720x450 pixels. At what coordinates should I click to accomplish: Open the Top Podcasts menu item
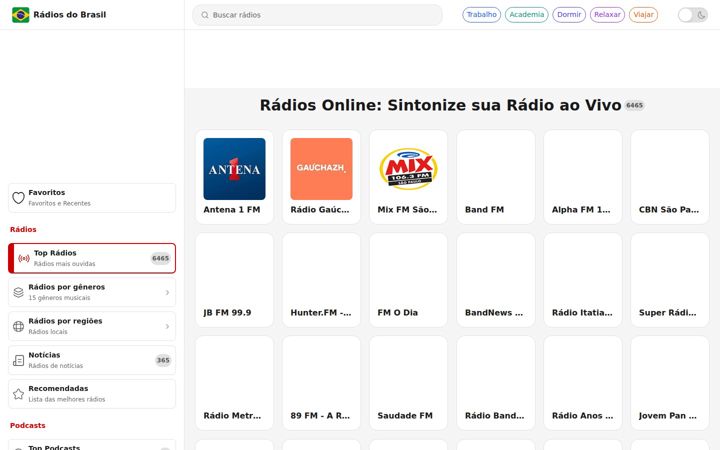(92, 445)
